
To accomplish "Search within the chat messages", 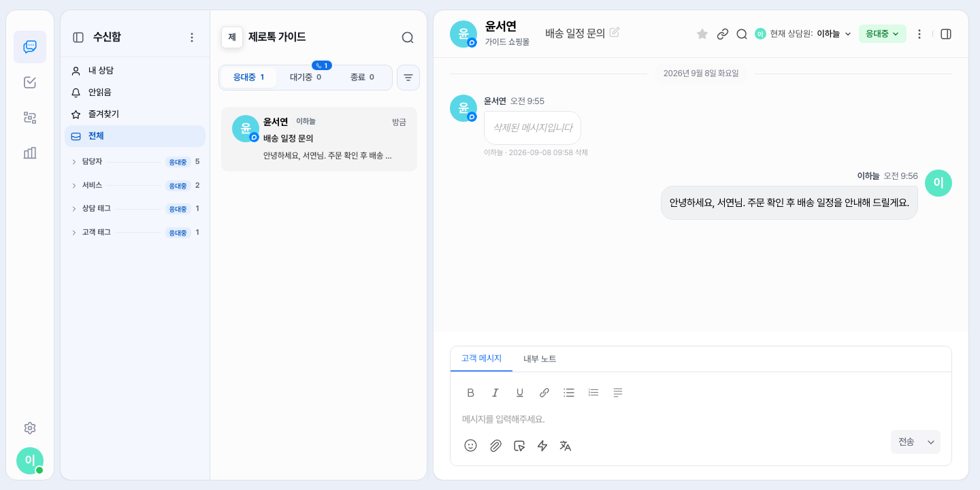I will point(742,34).
